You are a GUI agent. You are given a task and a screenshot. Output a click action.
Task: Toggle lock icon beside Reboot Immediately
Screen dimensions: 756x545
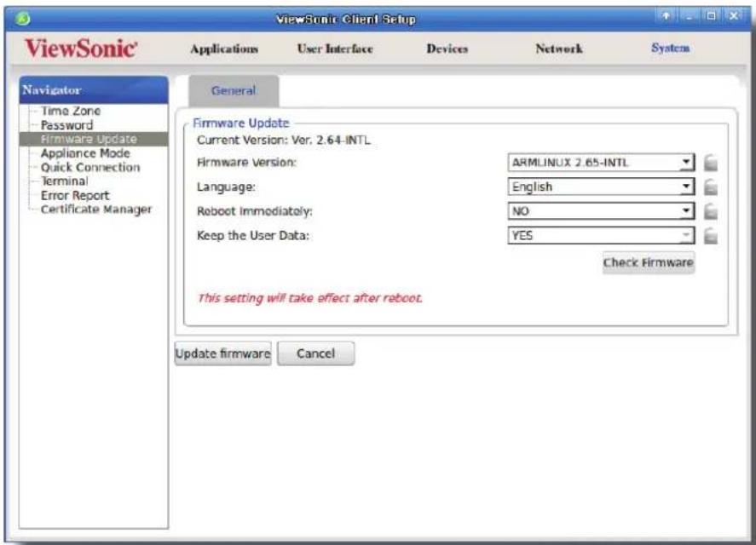[711, 211]
